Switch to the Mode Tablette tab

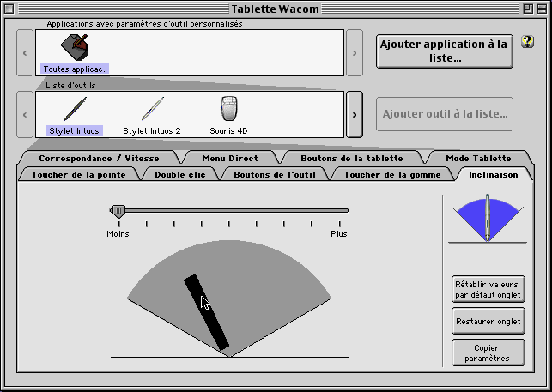click(x=478, y=159)
